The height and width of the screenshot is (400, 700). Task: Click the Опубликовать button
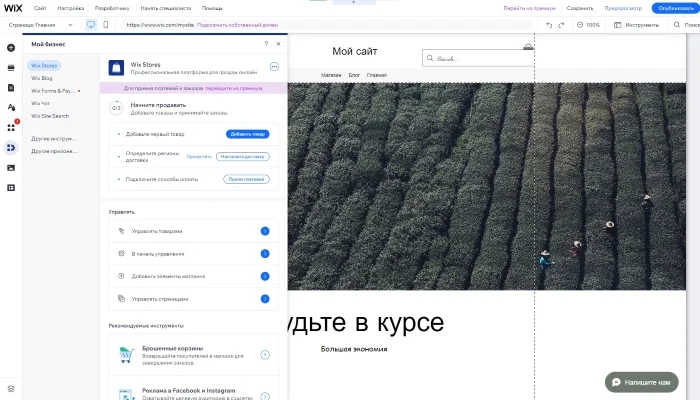(x=676, y=8)
